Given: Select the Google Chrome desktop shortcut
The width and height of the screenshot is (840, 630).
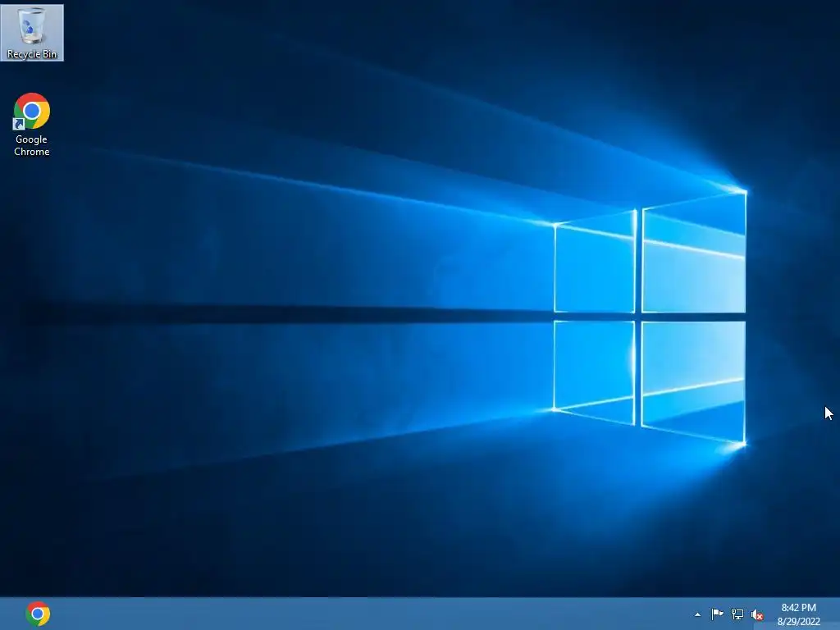Looking at the screenshot, I should [32, 125].
